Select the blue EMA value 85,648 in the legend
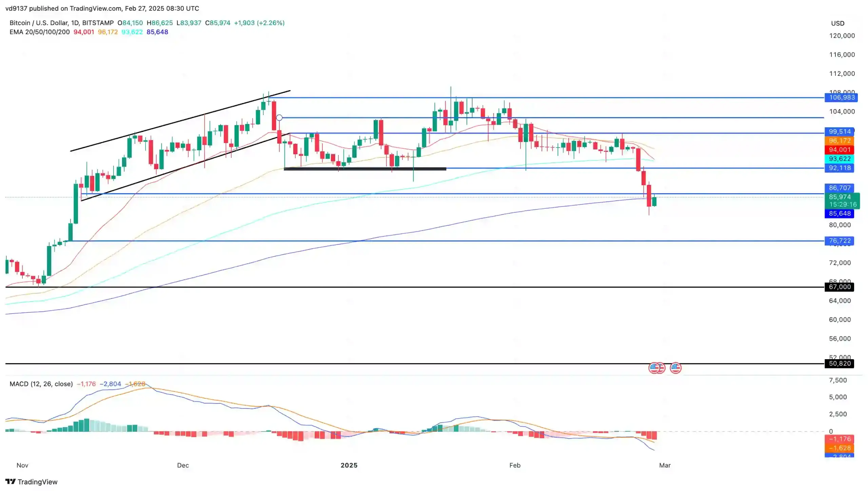Image resolution: width=868 pixels, height=491 pixels. point(157,32)
